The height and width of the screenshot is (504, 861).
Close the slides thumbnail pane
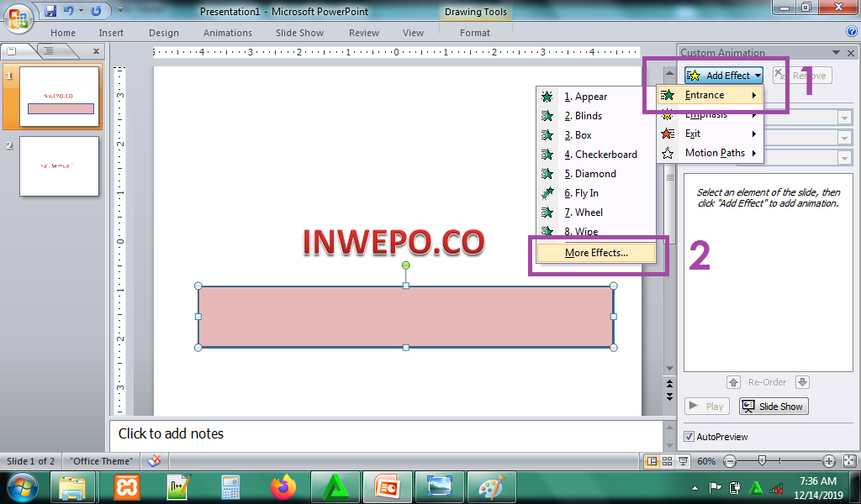pyautogui.click(x=96, y=51)
